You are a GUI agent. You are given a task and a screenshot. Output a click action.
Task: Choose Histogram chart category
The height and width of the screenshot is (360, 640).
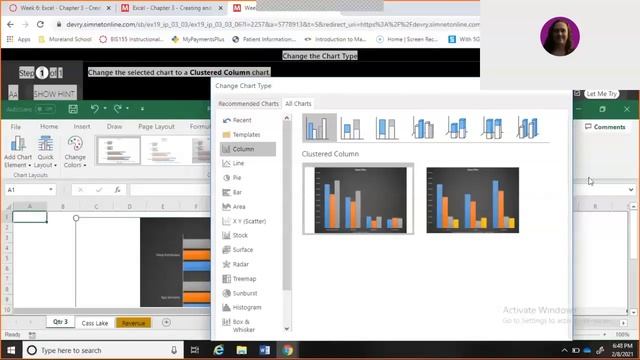coord(242,307)
